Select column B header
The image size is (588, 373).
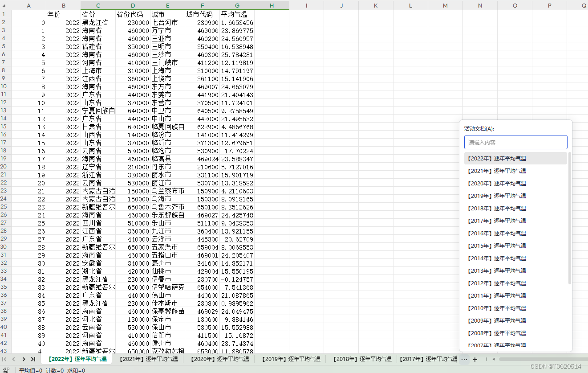point(63,5)
